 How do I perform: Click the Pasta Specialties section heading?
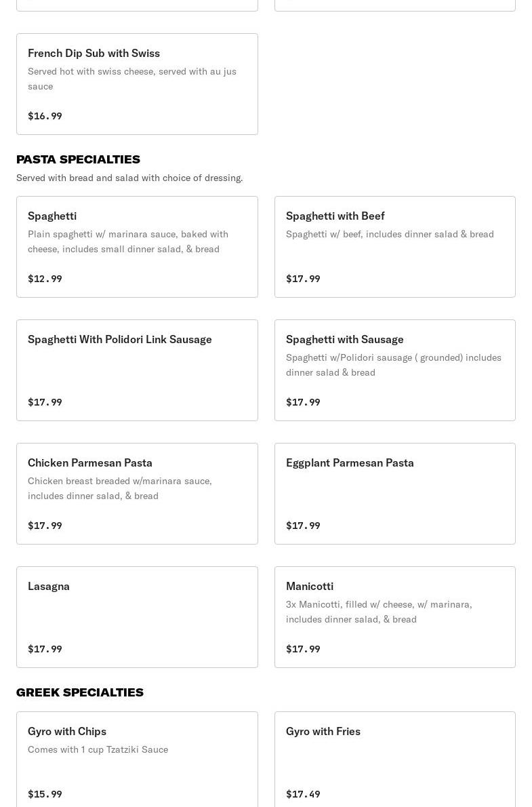(x=78, y=159)
